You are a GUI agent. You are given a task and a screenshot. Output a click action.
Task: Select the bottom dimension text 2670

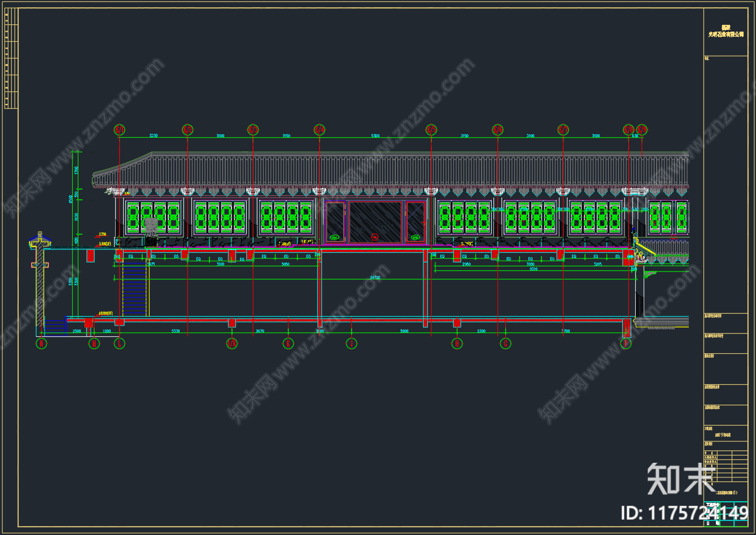click(260, 331)
